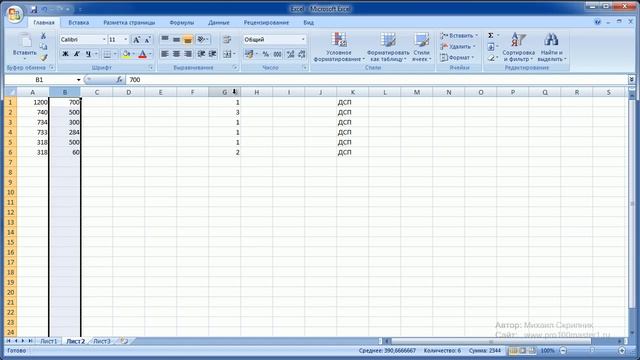Open the Вид ribbon tab

[309, 22]
